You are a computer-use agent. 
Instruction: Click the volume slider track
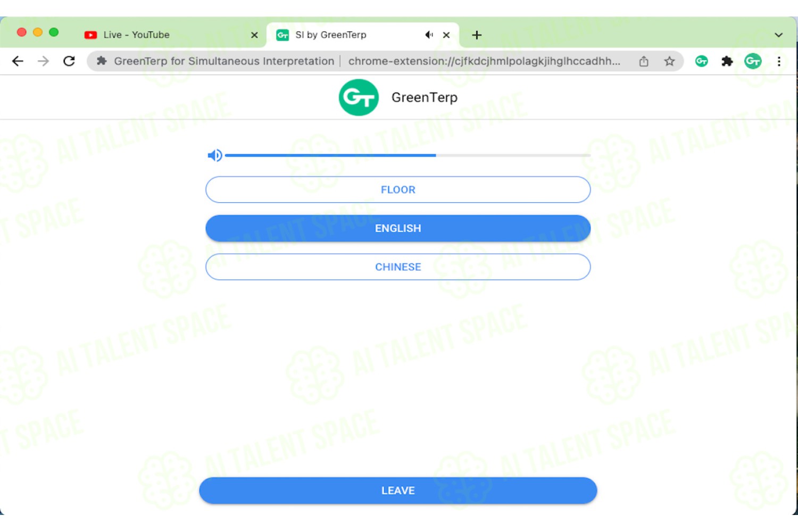point(408,155)
